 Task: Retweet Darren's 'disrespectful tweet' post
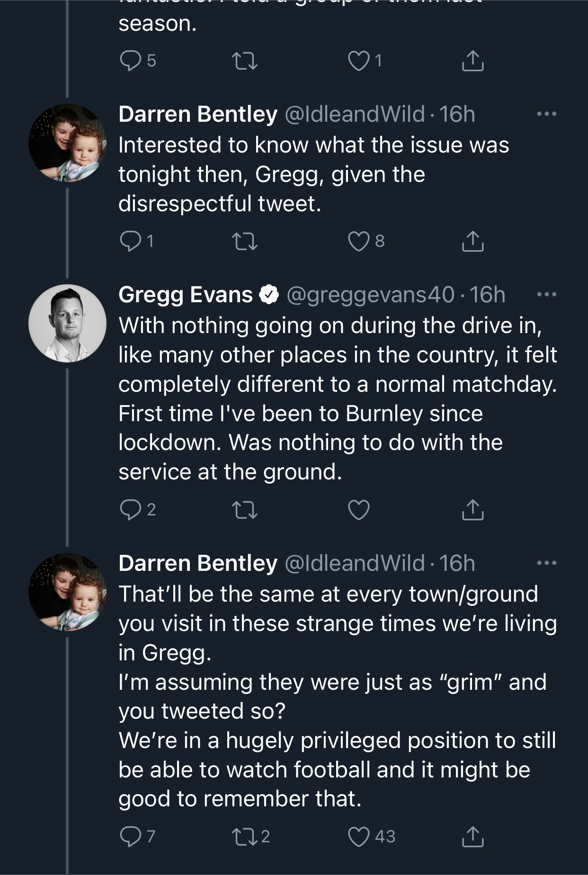(x=245, y=242)
